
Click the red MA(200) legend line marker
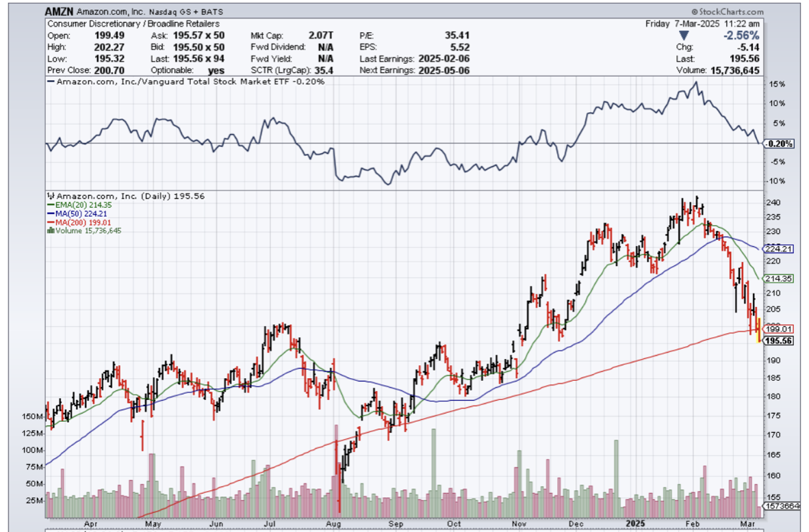click(x=49, y=222)
